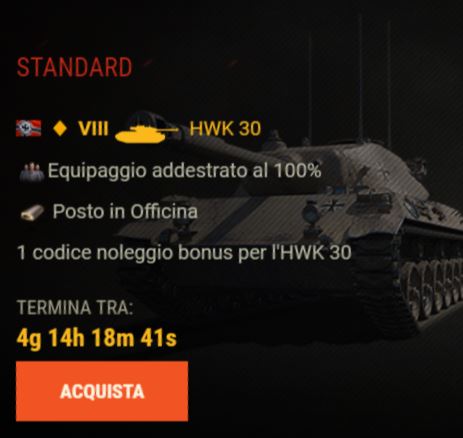Click the light tank class icon
This screenshot has height=438, width=463.
[x=146, y=132]
